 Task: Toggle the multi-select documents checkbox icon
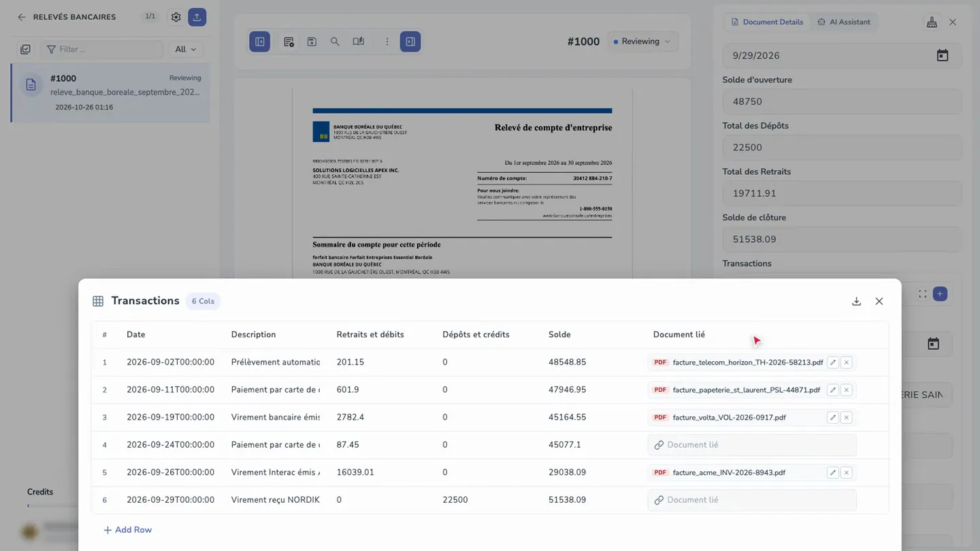coord(25,49)
